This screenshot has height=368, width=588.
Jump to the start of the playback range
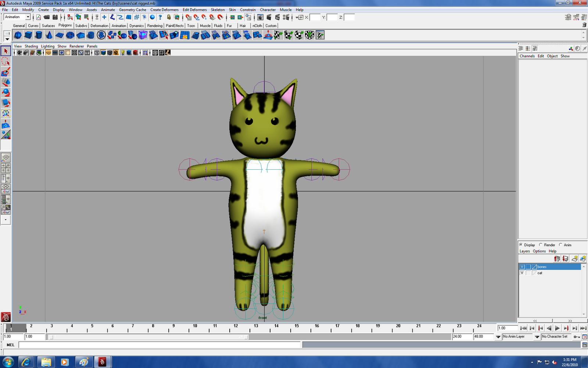click(523, 328)
